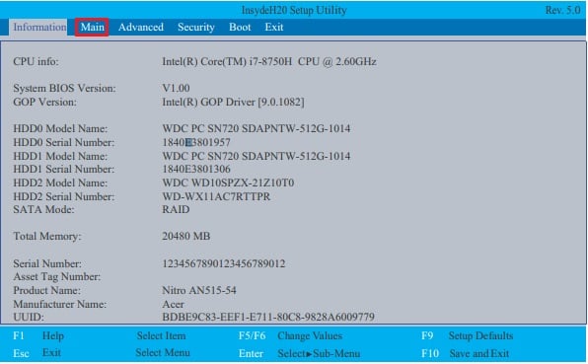Select the Security tab
The width and height of the screenshot is (588, 364).
[x=196, y=27]
